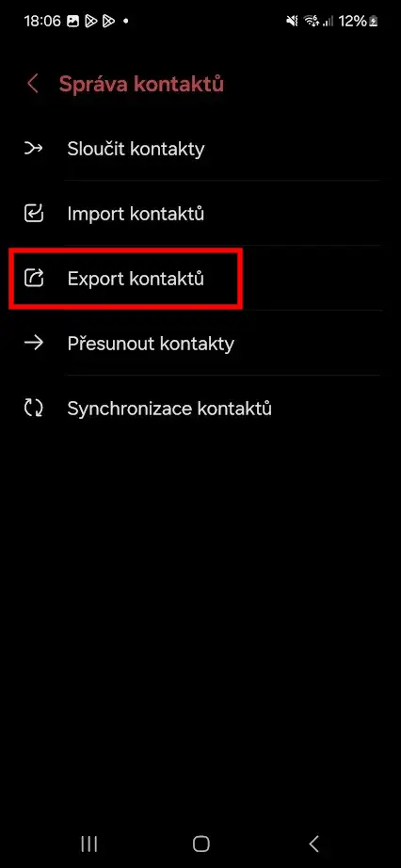Screen dimensions: 401x868
Task: Tap the arrow icon beside Přesunout kontakty
Action: pos(34,344)
